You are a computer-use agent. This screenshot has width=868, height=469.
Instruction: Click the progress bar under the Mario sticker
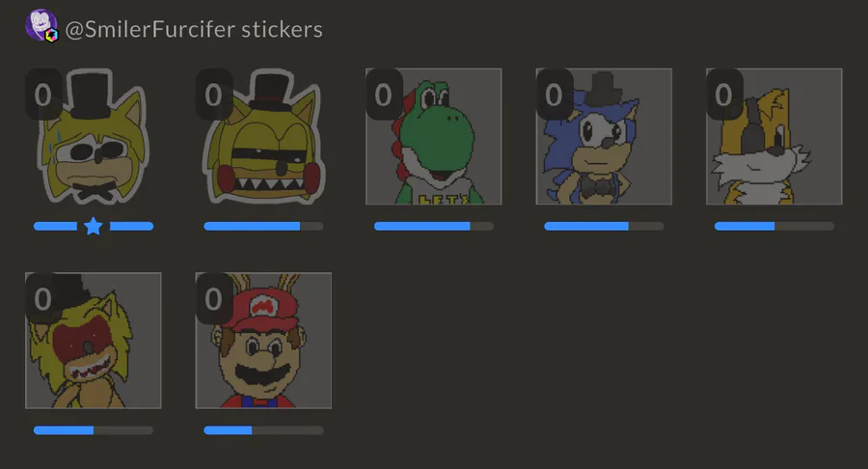263,429
